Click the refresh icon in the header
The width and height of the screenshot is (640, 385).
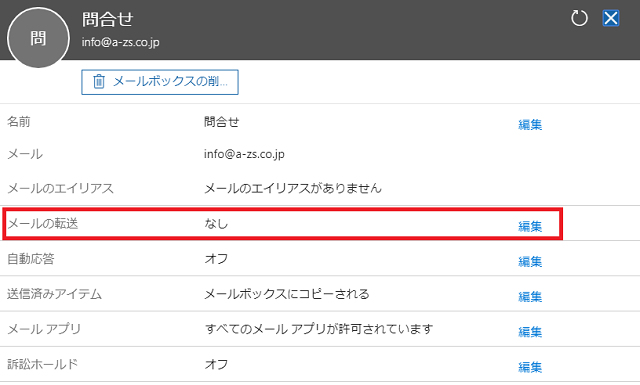(579, 18)
